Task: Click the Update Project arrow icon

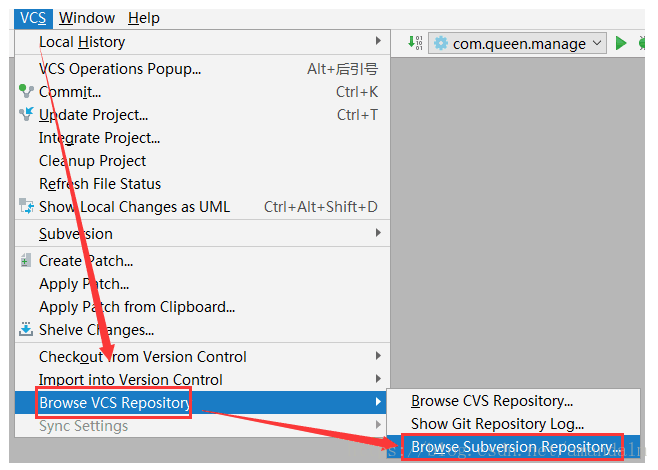Action: [x=26, y=114]
